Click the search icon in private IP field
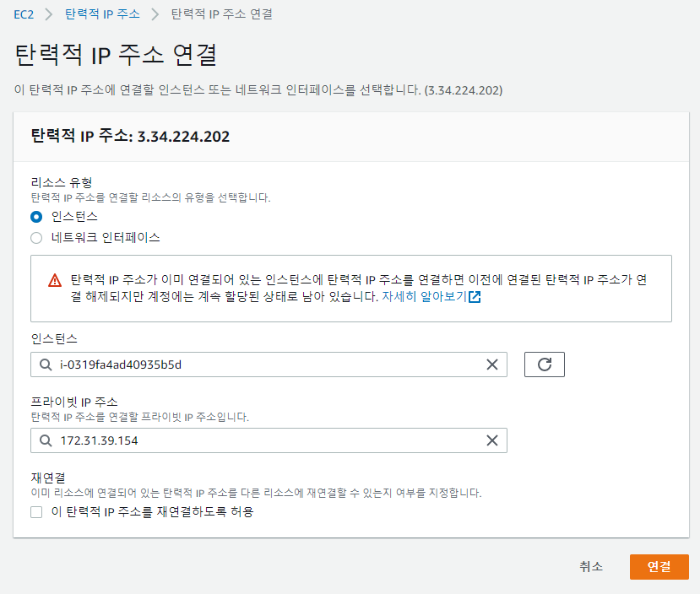This screenshot has width=700, height=594. coord(46,440)
